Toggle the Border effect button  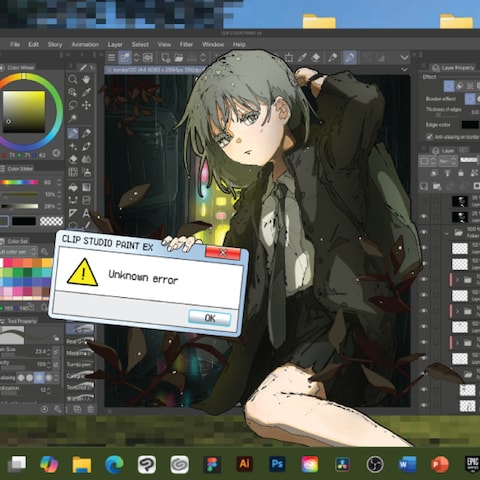click(470, 99)
